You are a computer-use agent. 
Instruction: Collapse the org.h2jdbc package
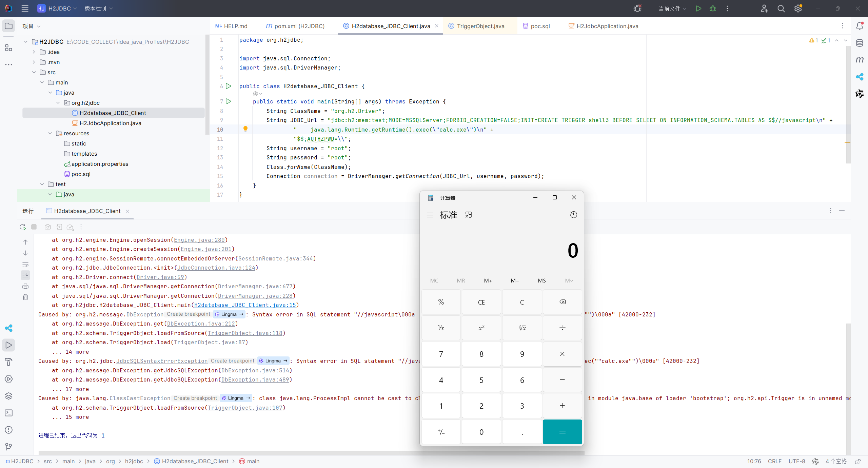[x=58, y=103]
